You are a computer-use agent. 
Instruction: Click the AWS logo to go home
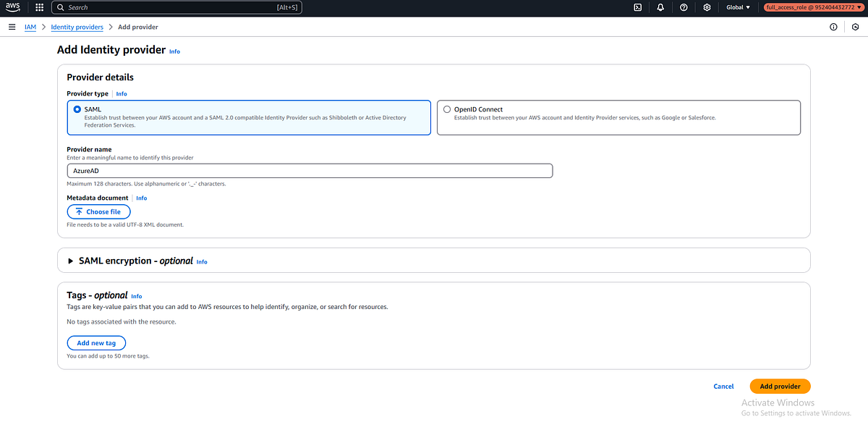[x=12, y=7]
